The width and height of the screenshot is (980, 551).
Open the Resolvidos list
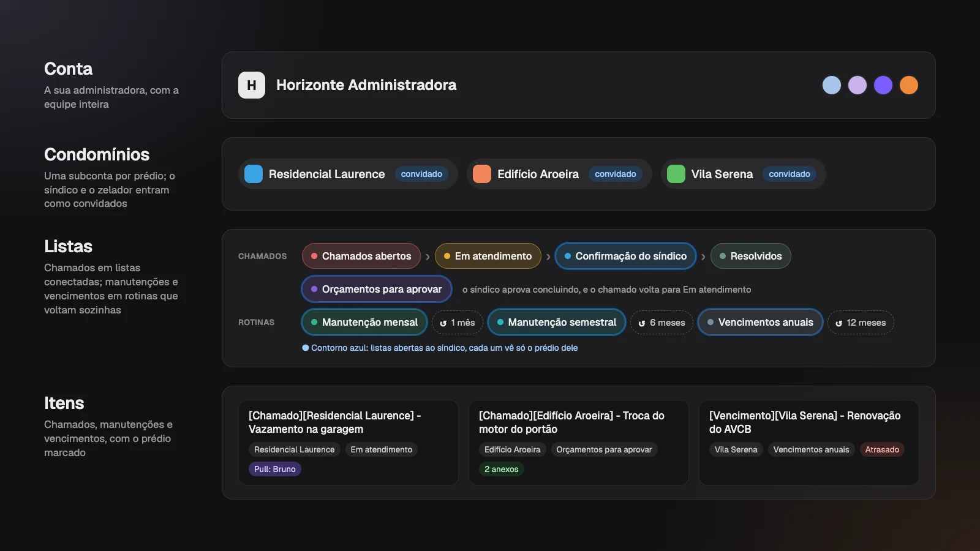click(x=751, y=256)
